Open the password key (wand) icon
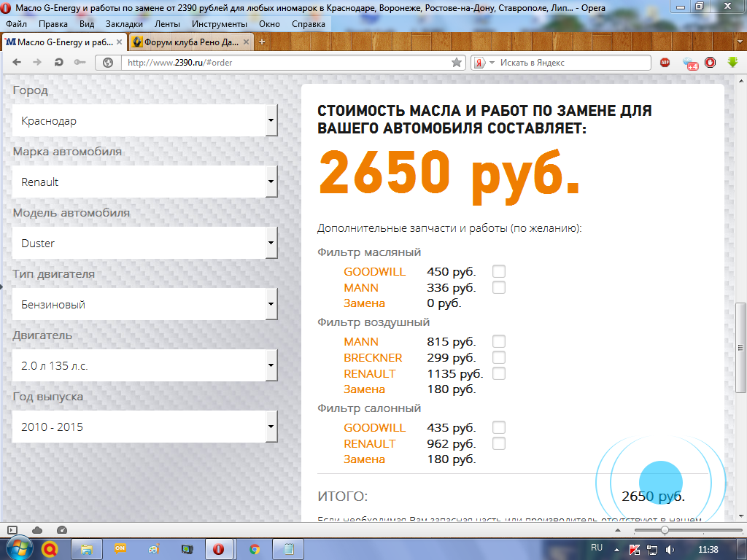747x560 pixels. click(x=80, y=63)
